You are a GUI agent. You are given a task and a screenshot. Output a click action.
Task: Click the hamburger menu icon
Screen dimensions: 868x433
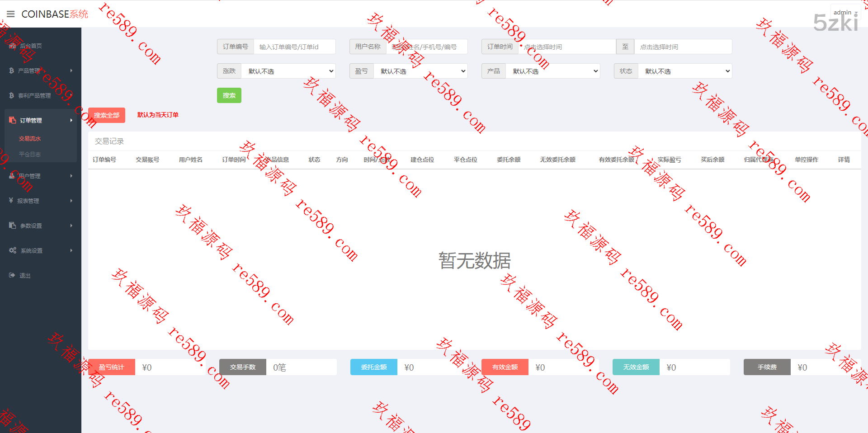pos(11,14)
